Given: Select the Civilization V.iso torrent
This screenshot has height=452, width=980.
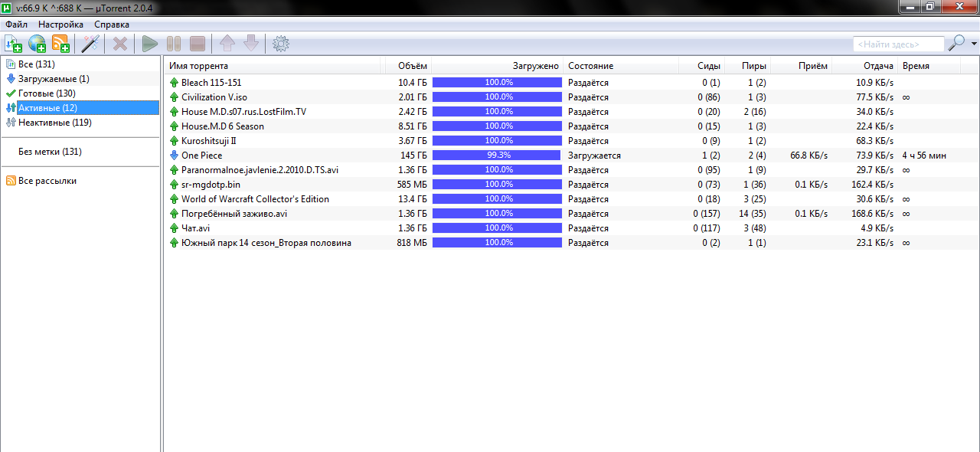Looking at the screenshot, I should 571,97.
